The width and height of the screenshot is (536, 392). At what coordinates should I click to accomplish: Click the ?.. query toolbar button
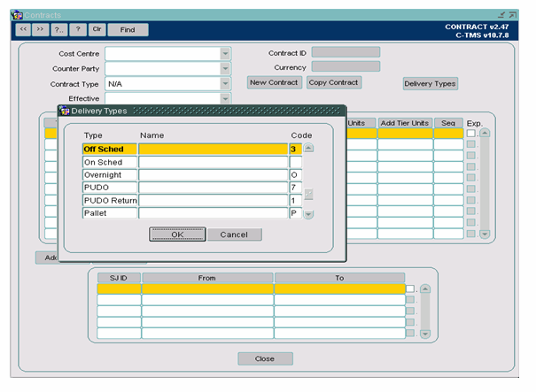click(59, 30)
